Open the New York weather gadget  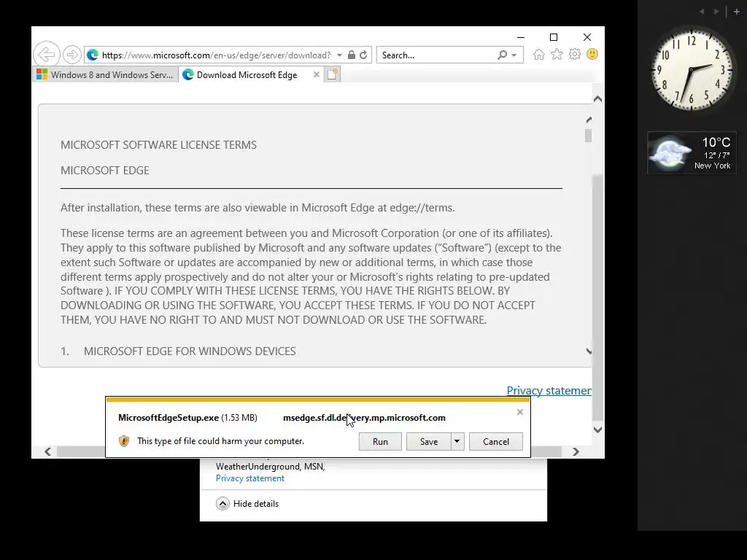coord(692,153)
